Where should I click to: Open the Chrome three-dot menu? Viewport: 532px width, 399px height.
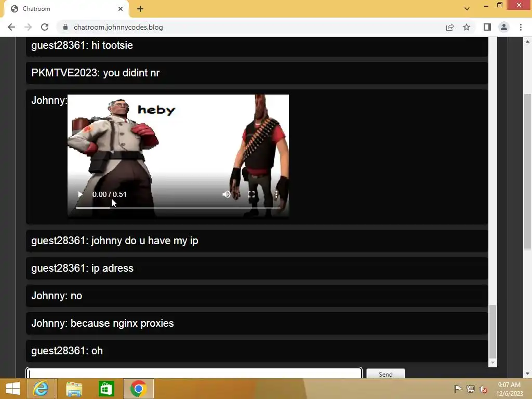pos(521,27)
